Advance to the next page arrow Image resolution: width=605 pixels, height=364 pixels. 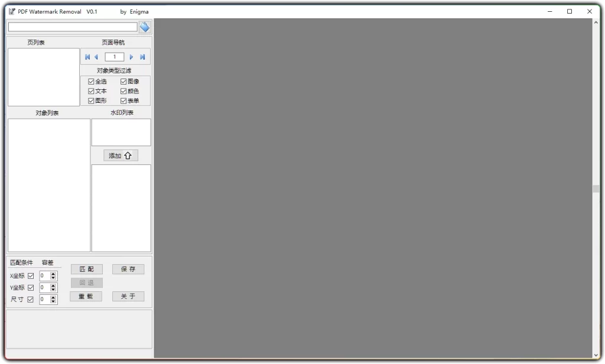tap(131, 57)
